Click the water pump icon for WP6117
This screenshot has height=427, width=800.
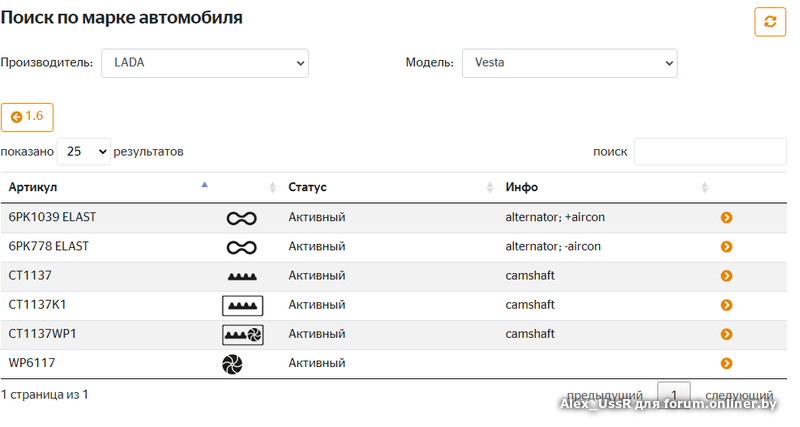coord(232,364)
